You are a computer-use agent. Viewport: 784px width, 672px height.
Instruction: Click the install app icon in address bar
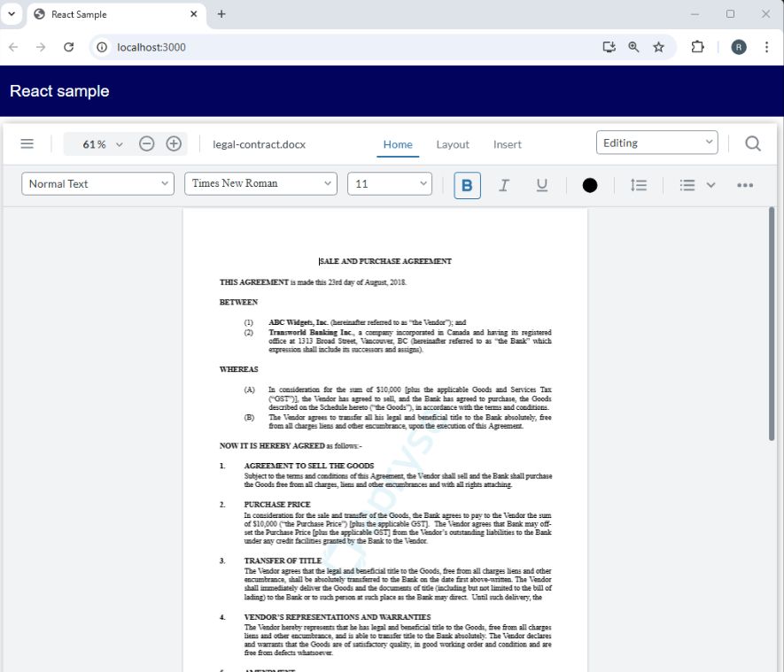pos(609,47)
